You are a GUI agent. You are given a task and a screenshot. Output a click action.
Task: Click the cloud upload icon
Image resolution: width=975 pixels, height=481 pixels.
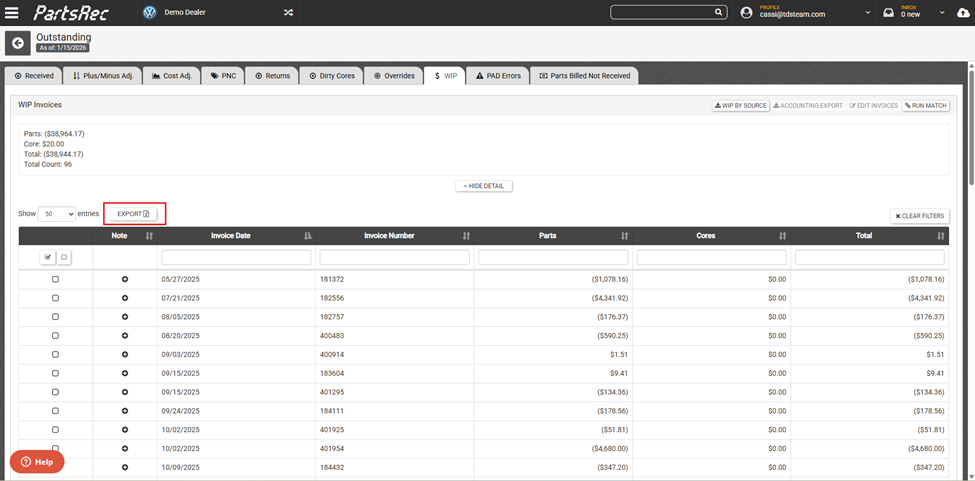(963, 12)
